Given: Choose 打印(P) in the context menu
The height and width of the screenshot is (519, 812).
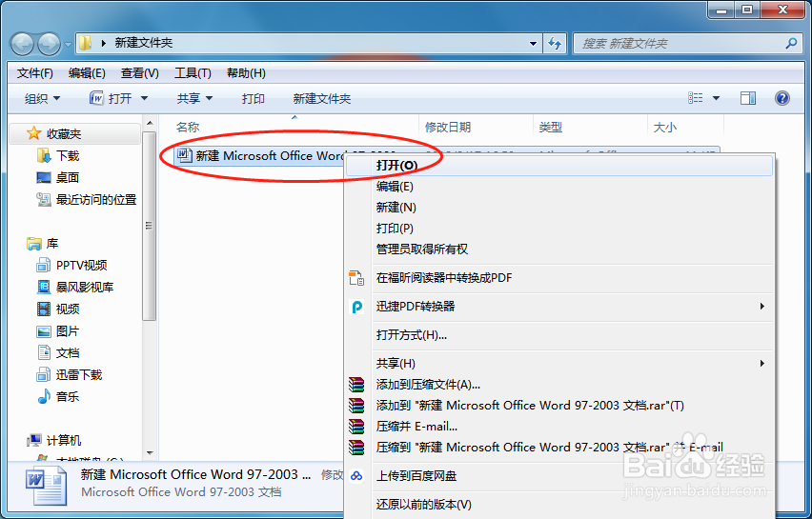Looking at the screenshot, I should pos(559,229).
